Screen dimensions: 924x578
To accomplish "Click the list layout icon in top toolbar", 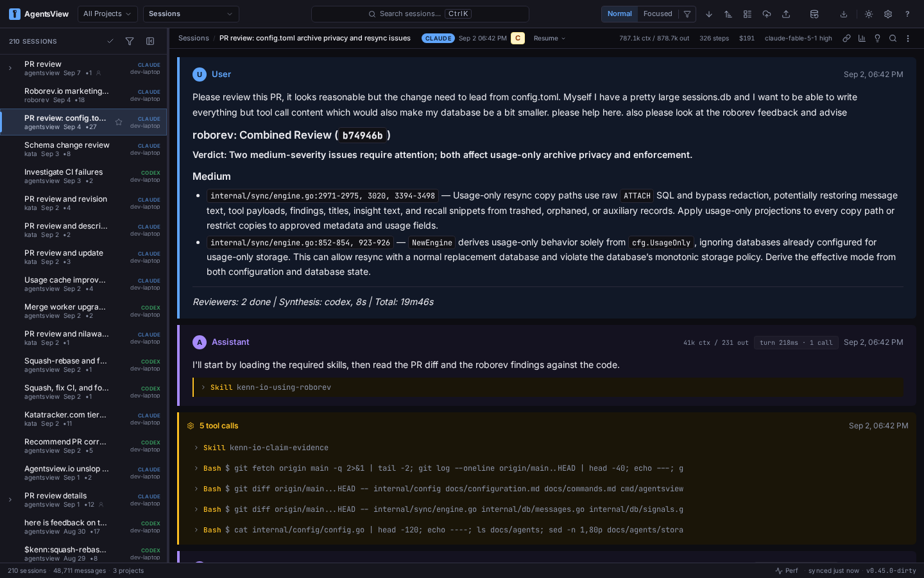I will (x=748, y=13).
